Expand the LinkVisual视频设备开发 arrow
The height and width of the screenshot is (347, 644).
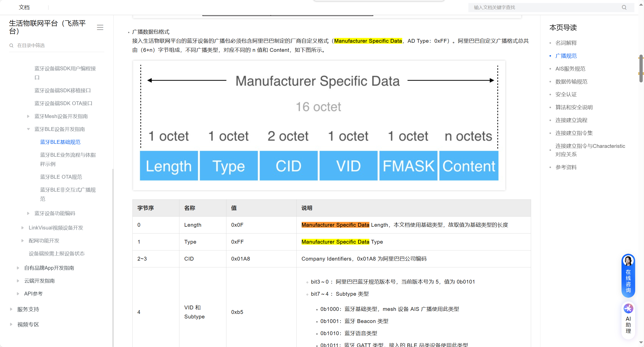coord(22,228)
